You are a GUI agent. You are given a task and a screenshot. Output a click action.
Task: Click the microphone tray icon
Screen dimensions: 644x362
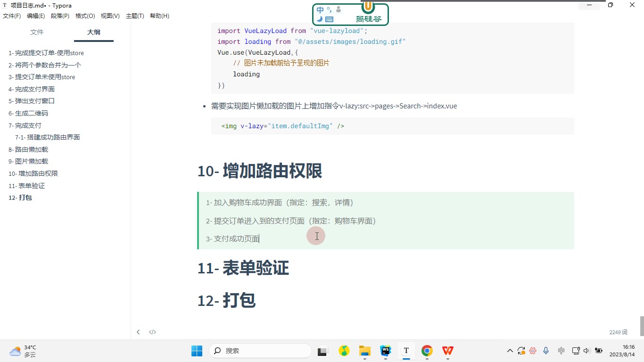tap(546, 351)
